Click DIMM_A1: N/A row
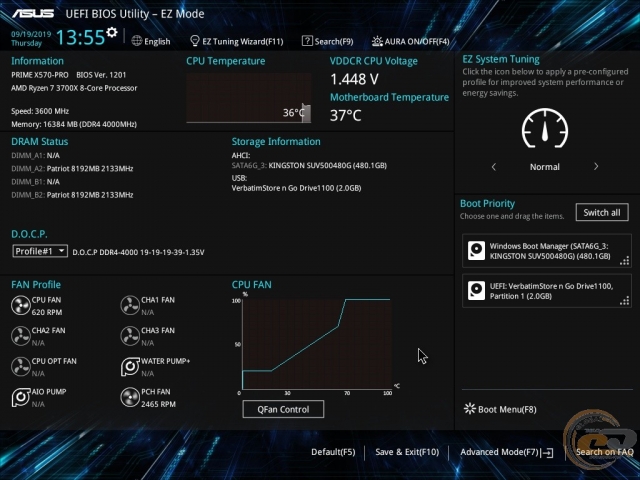 (x=36, y=156)
